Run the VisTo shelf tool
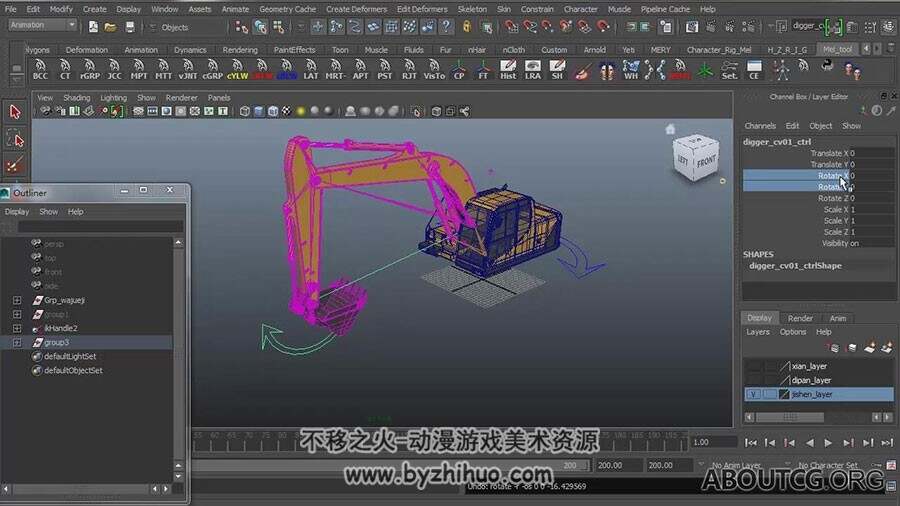The height and width of the screenshot is (506, 900). tap(434, 69)
